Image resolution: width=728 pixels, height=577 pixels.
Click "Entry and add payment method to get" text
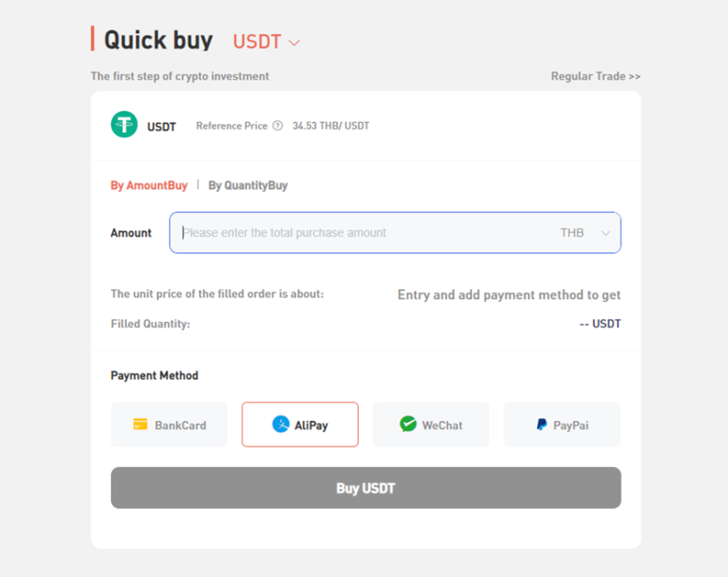[509, 294]
